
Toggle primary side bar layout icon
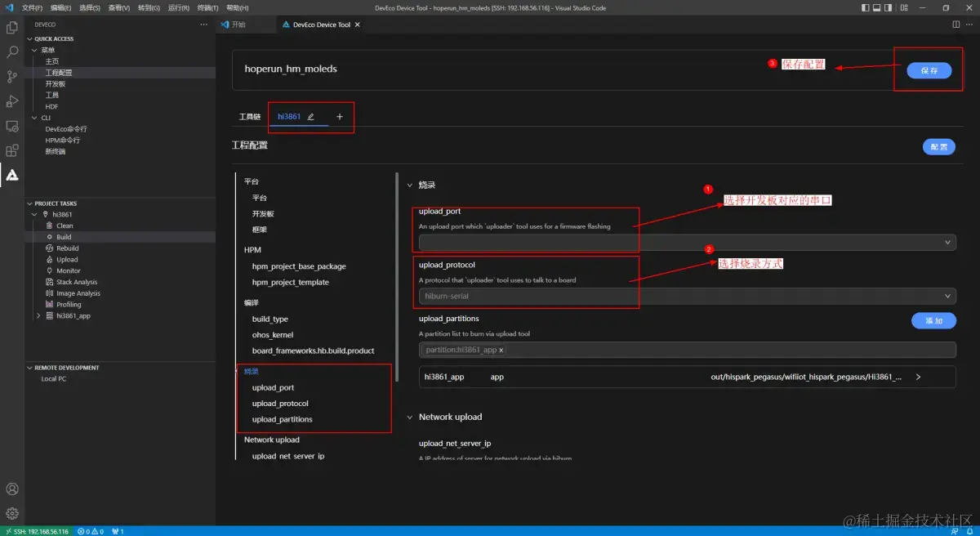866,7
